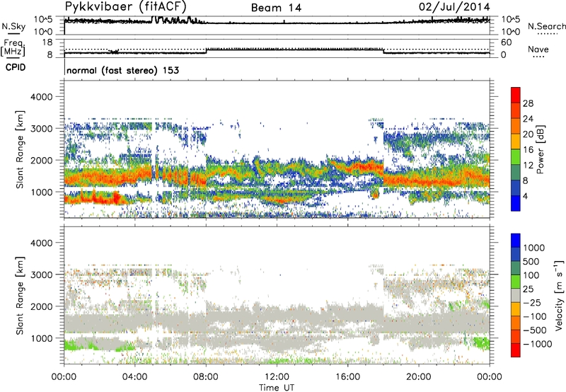
Task: Click the '20:00' time tick label
Action: (x=419, y=377)
